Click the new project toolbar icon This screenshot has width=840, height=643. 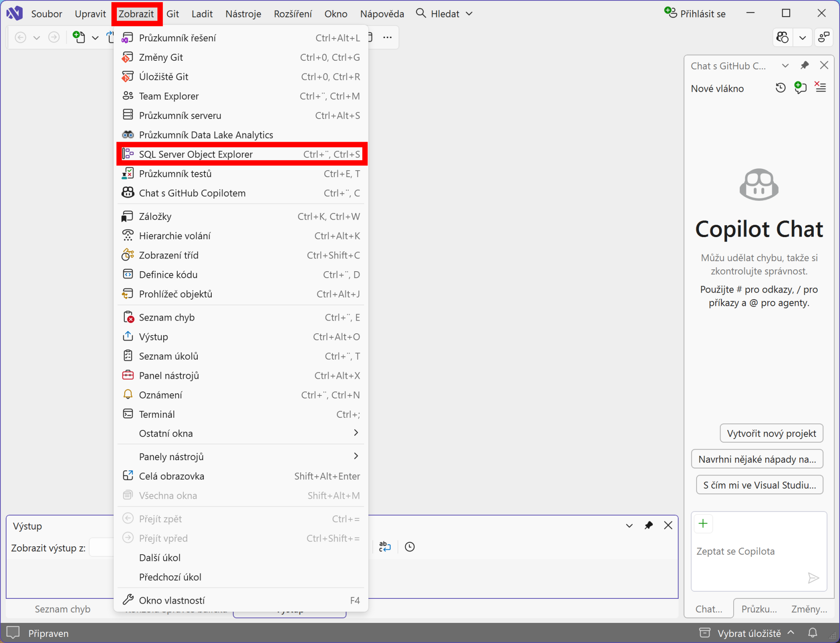pos(78,38)
